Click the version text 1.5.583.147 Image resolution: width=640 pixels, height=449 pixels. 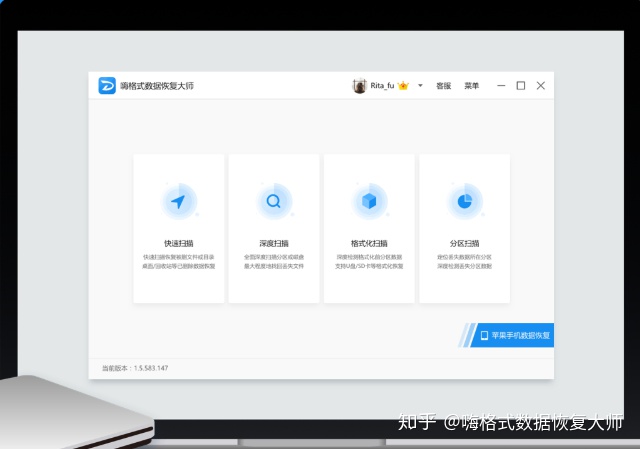[151, 368]
